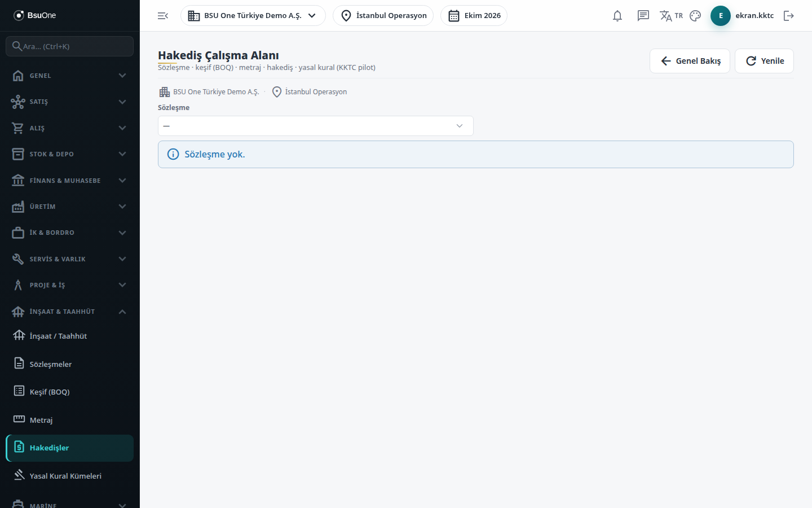Open the theme palette icon

695,16
